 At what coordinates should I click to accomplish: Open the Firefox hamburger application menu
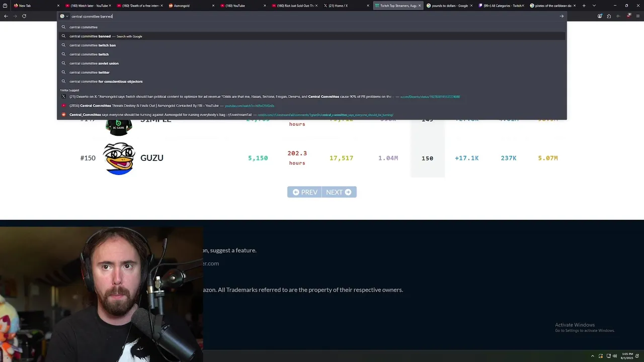tap(638, 16)
